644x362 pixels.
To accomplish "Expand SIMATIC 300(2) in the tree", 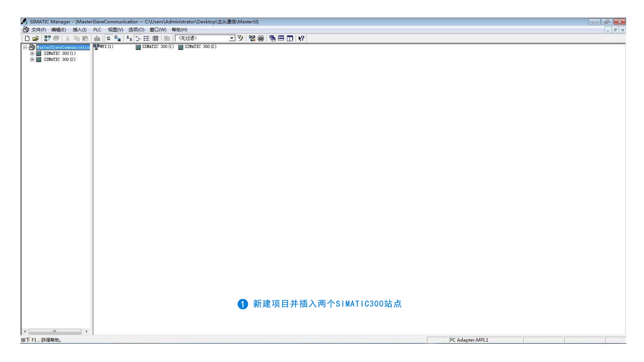I will pos(32,60).
